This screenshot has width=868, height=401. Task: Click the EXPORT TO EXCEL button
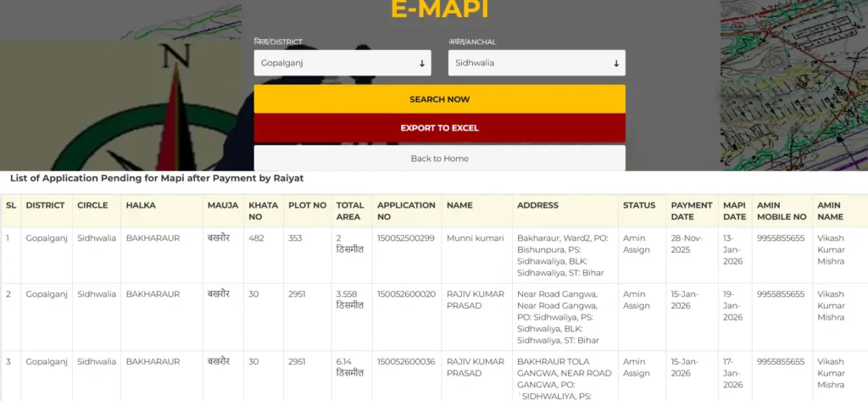(440, 128)
